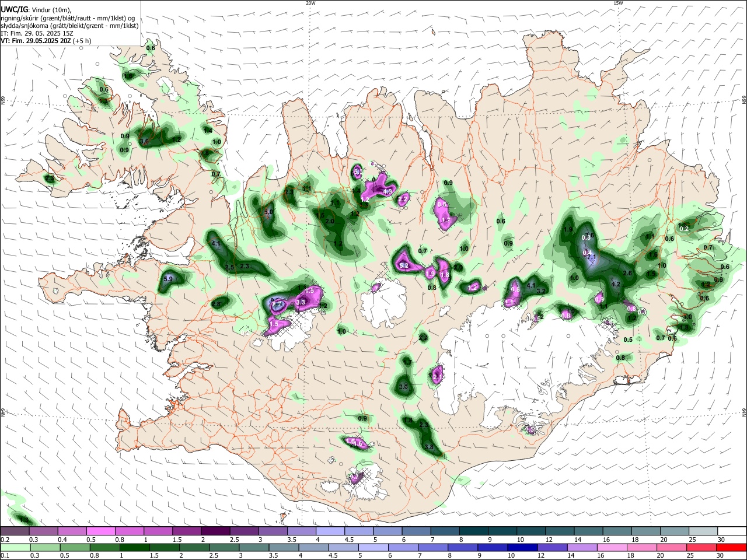Select the rain legend swatch between 25 and 30
747x560 pixels.
[702, 548]
